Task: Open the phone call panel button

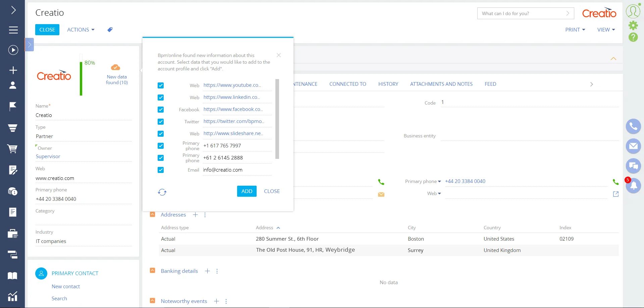Action: click(633, 126)
